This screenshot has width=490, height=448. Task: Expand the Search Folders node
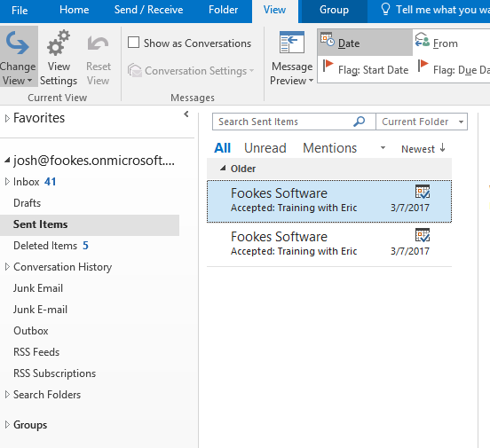tap(7, 394)
